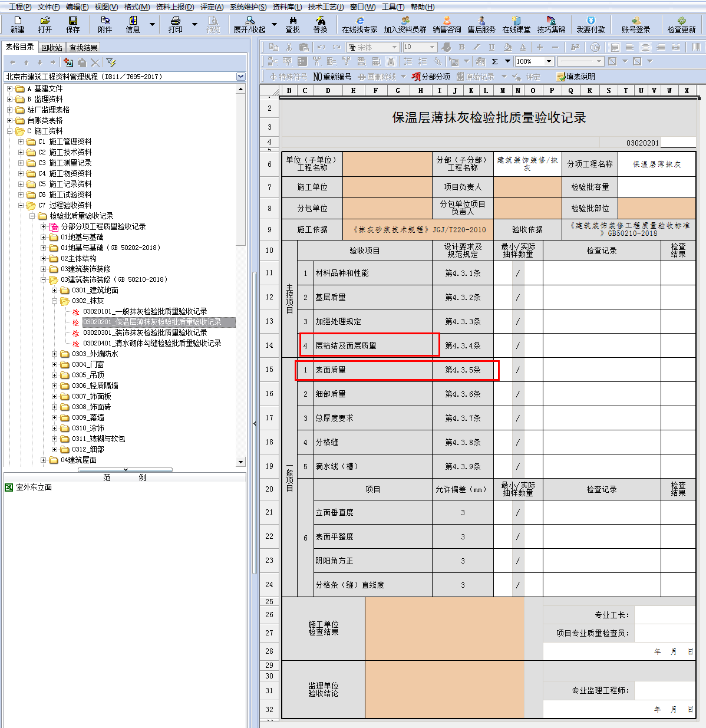Viewport: 706px width, 728px height.
Task: Click 售后服务 after-sales service icon
Action: coord(481,24)
